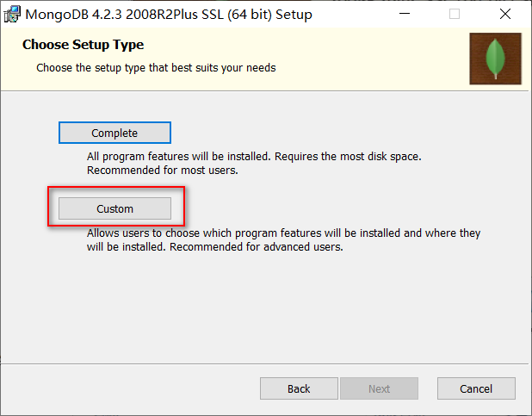Click the MongoDB 4.2.3 Setup title text
Image resolution: width=532 pixels, height=416 pixels.
pyautogui.click(x=169, y=15)
